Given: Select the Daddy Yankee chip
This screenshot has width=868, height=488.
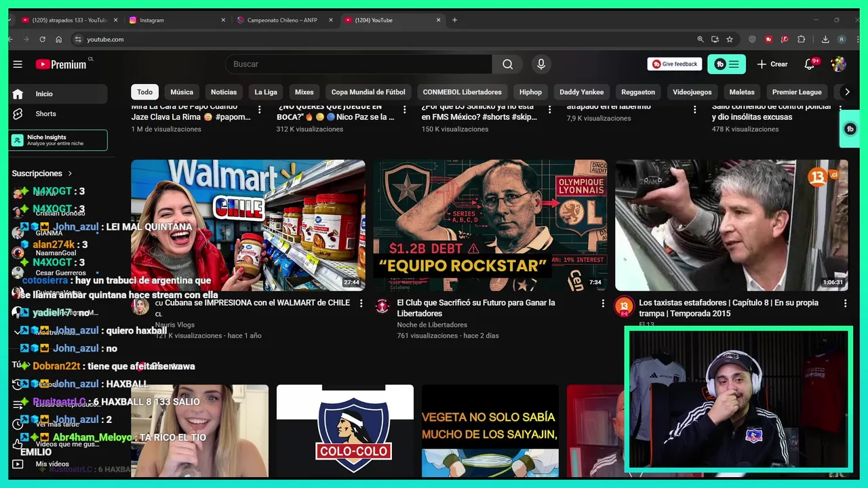Looking at the screenshot, I should pos(582,92).
